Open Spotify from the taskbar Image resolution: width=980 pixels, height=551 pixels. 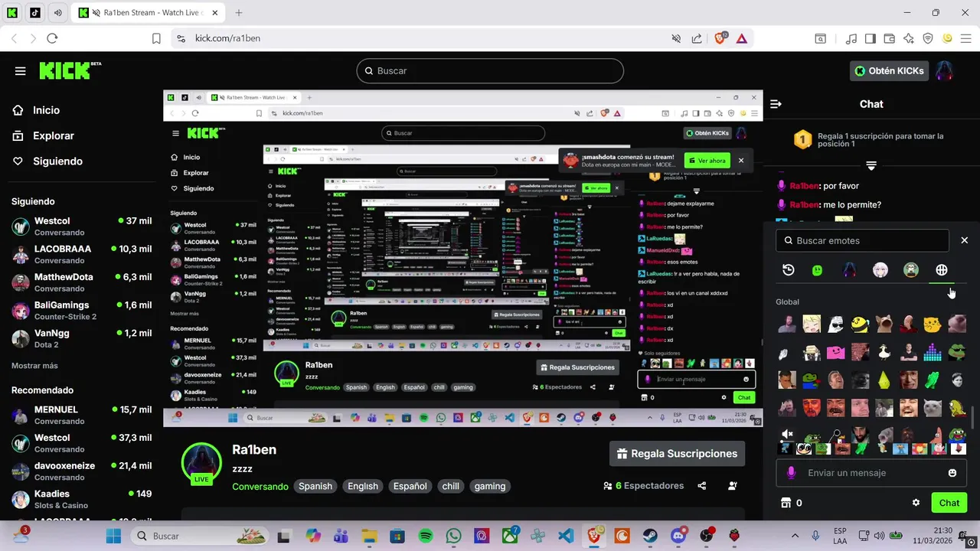pyautogui.click(x=426, y=536)
